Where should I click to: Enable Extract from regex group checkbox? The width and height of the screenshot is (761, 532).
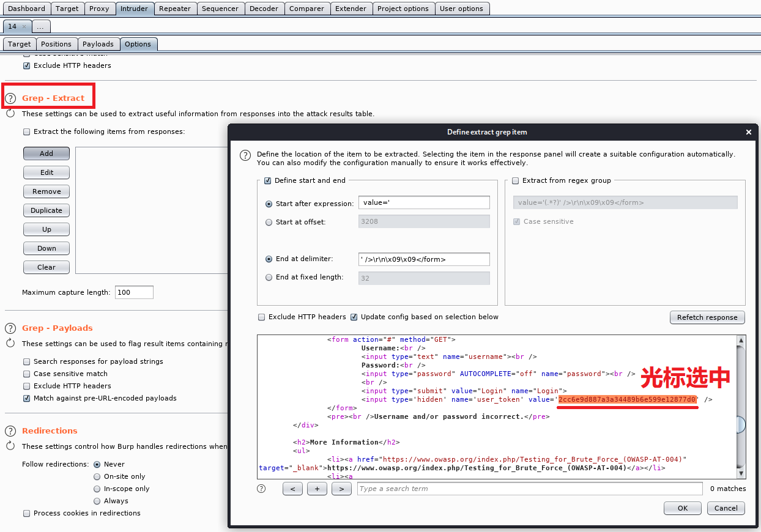(515, 180)
